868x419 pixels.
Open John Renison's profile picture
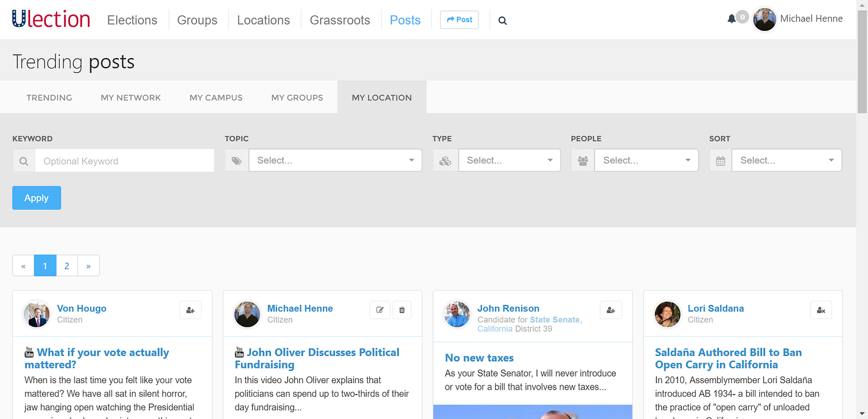pyautogui.click(x=457, y=314)
